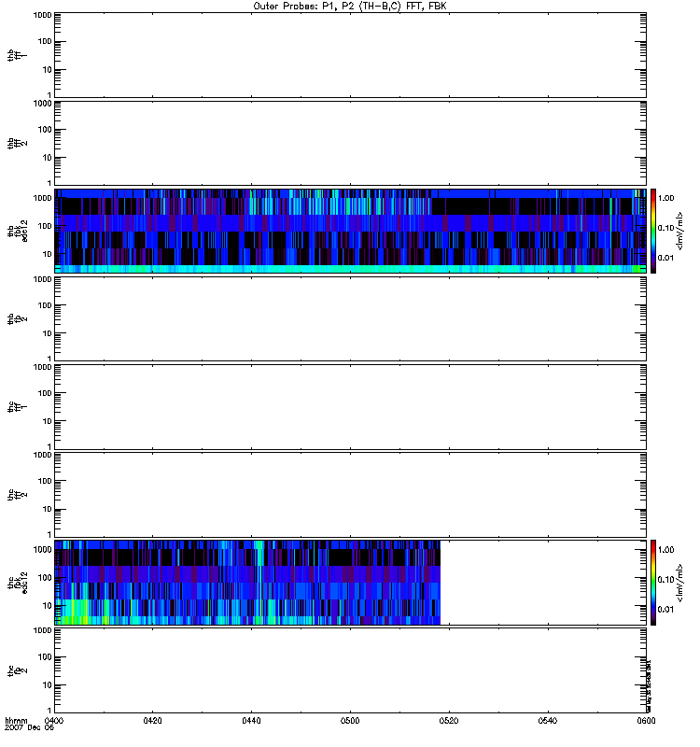Select the 'thb fb 2' panel label
This screenshot has height=747, width=700.
(x=17, y=318)
